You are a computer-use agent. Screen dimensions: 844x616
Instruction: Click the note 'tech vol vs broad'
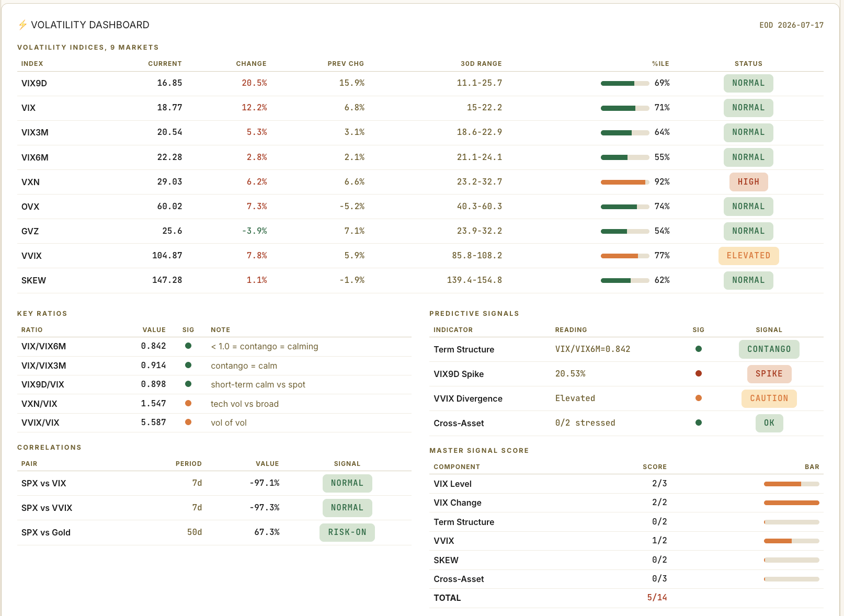[x=245, y=404]
